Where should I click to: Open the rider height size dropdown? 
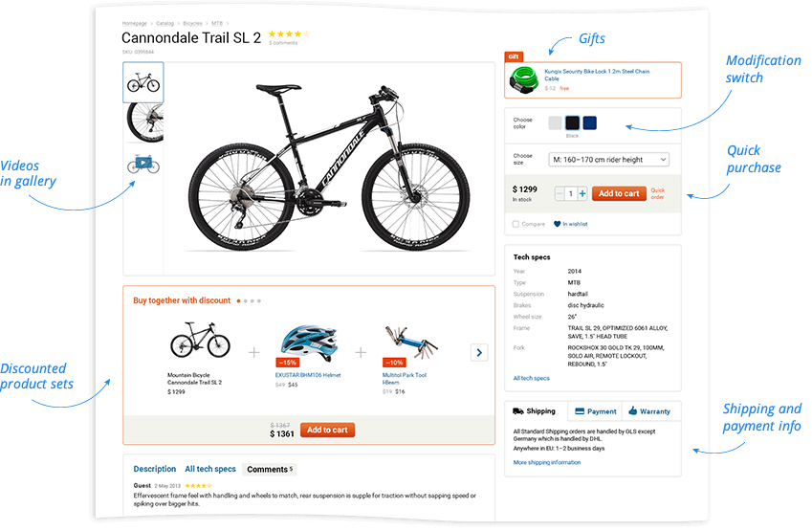608,160
